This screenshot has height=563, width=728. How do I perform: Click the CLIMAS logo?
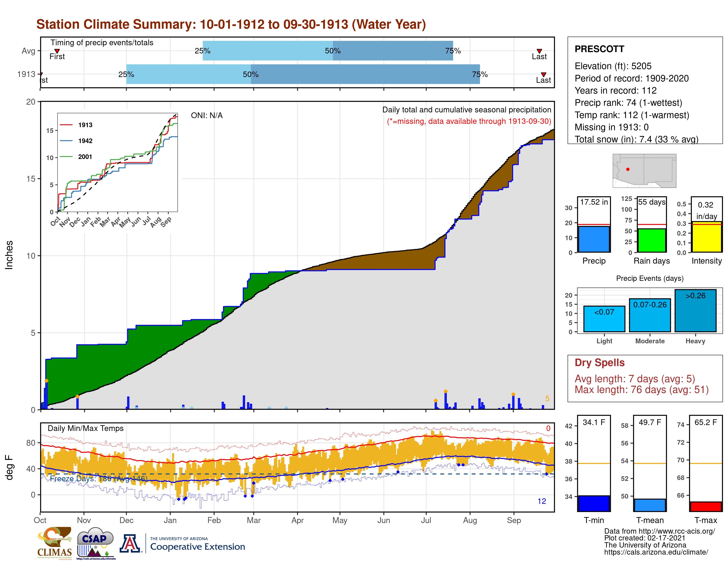(x=55, y=543)
